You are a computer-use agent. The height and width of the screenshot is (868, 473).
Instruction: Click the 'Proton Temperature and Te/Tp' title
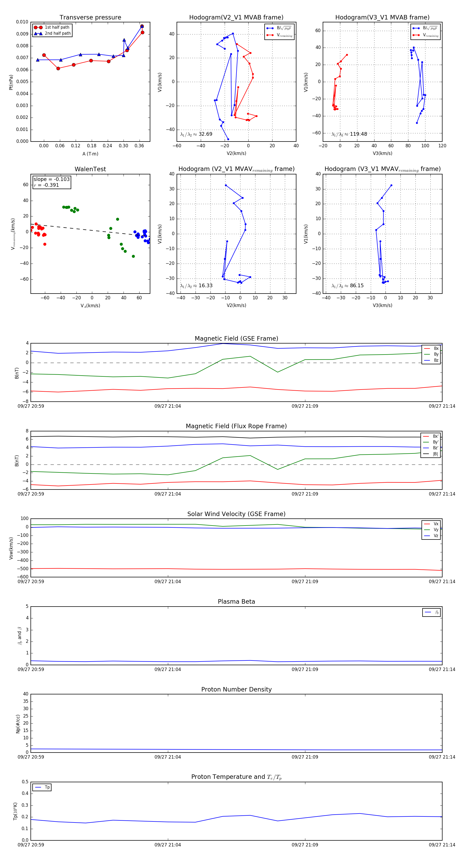point(236,777)
